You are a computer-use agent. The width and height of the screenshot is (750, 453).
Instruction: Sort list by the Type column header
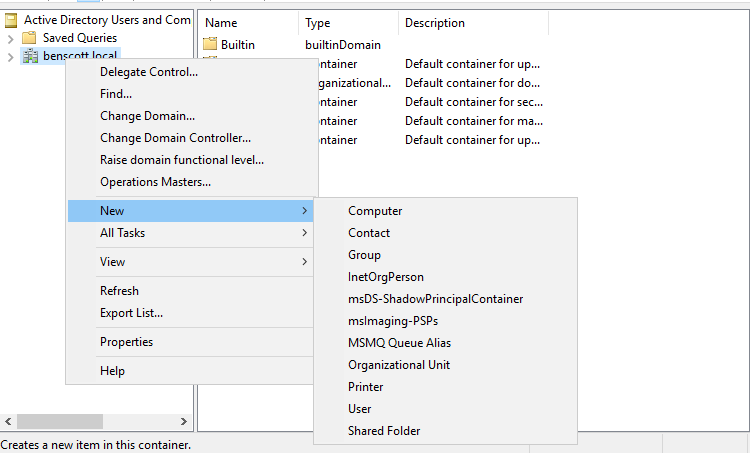point(349,23)
